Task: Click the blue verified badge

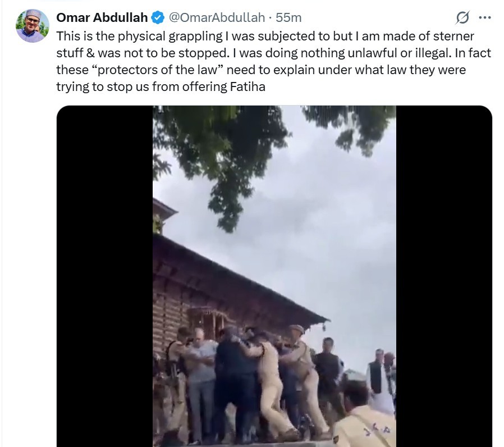Action: pyautogui.click(x=158, y=18)
